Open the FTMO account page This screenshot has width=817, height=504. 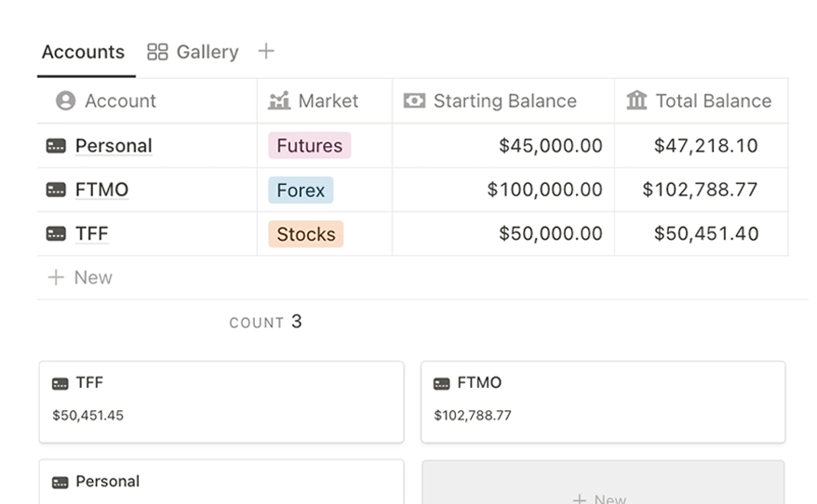click(101, 190)
